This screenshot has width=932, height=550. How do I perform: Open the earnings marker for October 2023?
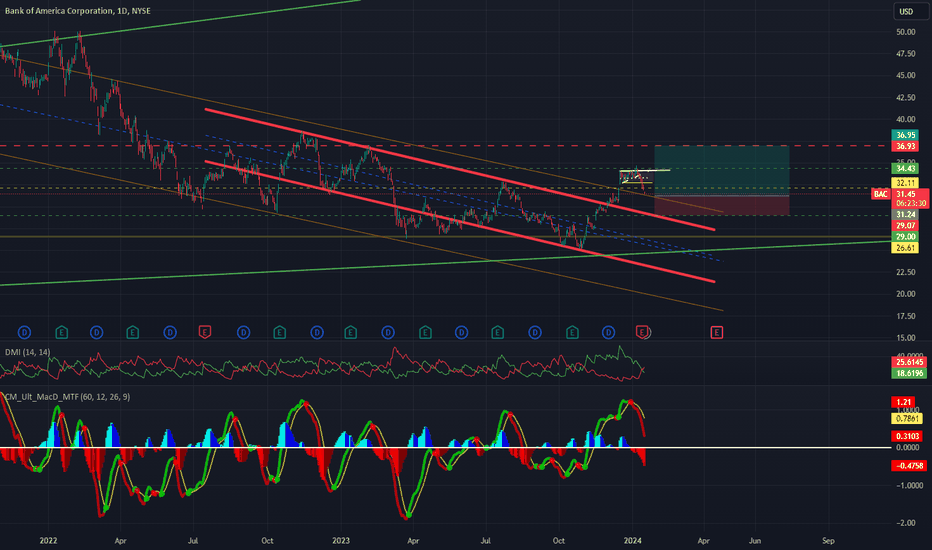tap(572, 332)
